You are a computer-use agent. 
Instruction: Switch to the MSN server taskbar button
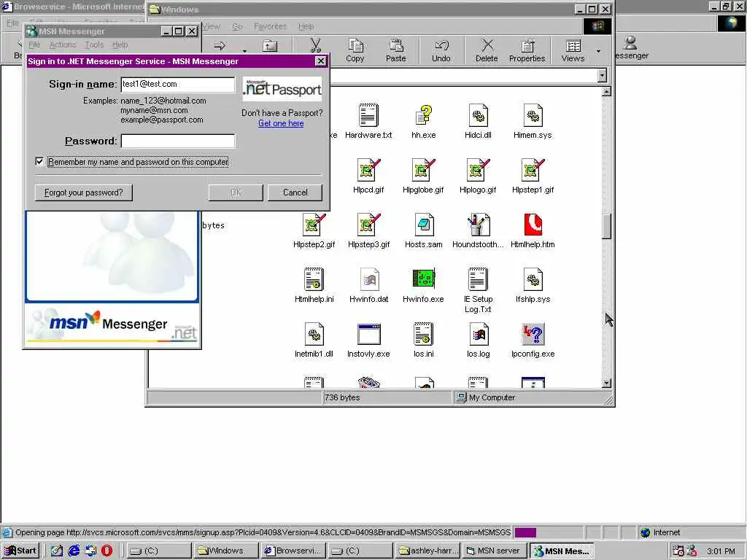(495, 551)
